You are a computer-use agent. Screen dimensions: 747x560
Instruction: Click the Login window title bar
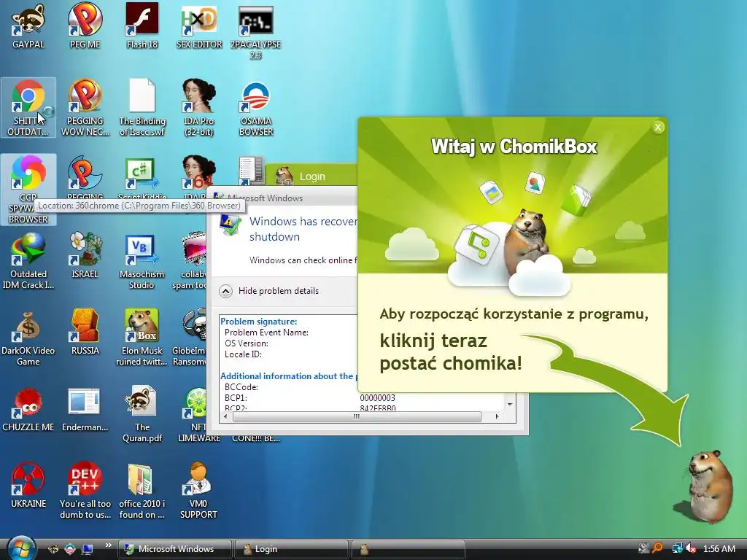311,176
